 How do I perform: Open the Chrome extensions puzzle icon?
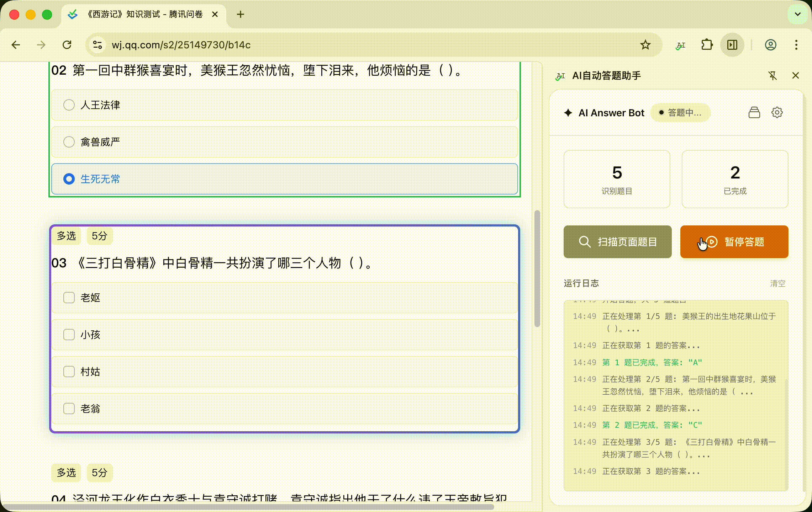707,45
